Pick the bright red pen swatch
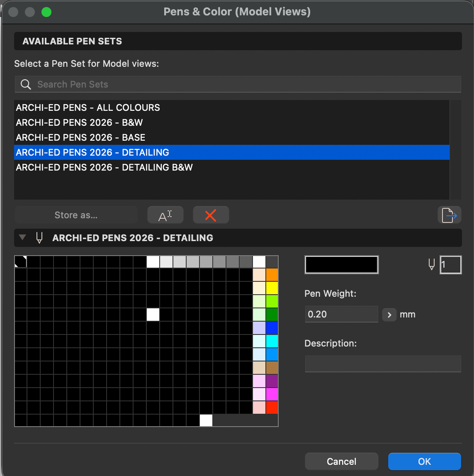 click(x=272, y=408)
